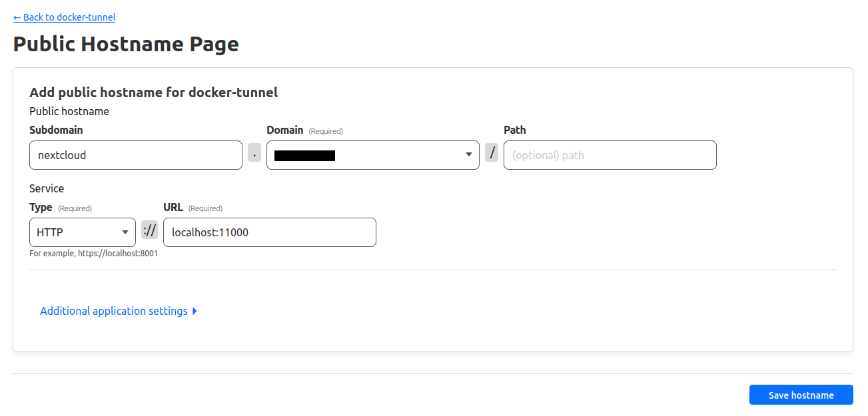This screenshot has height=416, width=868.
Task: Go back to docker-tunnel
Action: tap(64, 17)
